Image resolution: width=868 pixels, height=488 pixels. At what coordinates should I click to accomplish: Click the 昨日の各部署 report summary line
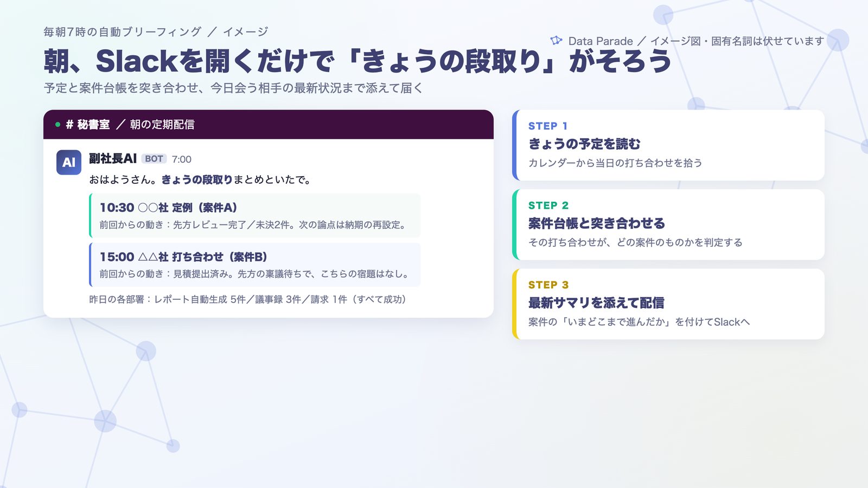click(248, 299)
